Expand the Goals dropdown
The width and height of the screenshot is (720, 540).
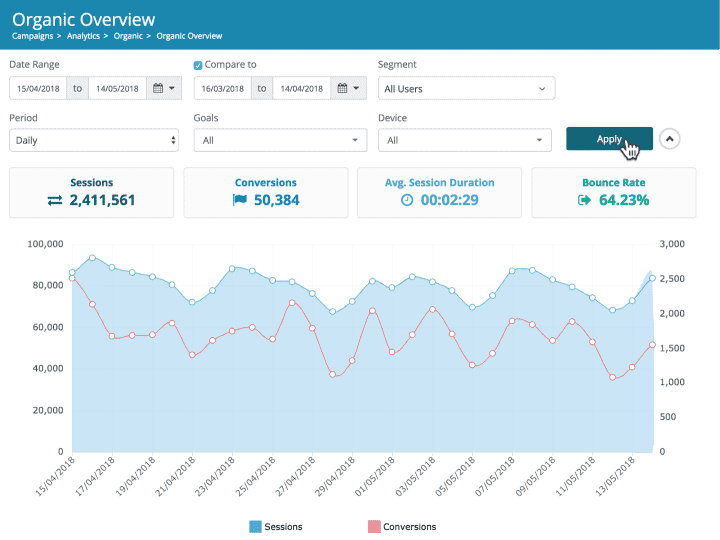pos(280,141)
